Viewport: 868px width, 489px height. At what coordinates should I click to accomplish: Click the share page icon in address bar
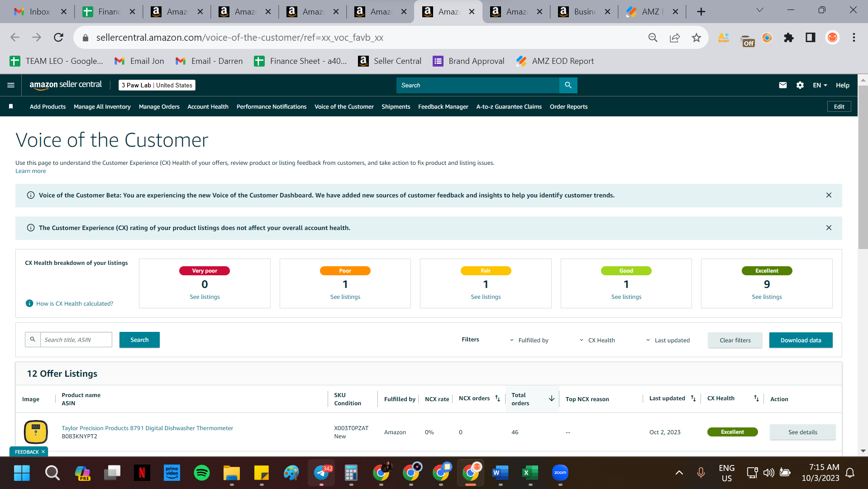pos(674,38)
